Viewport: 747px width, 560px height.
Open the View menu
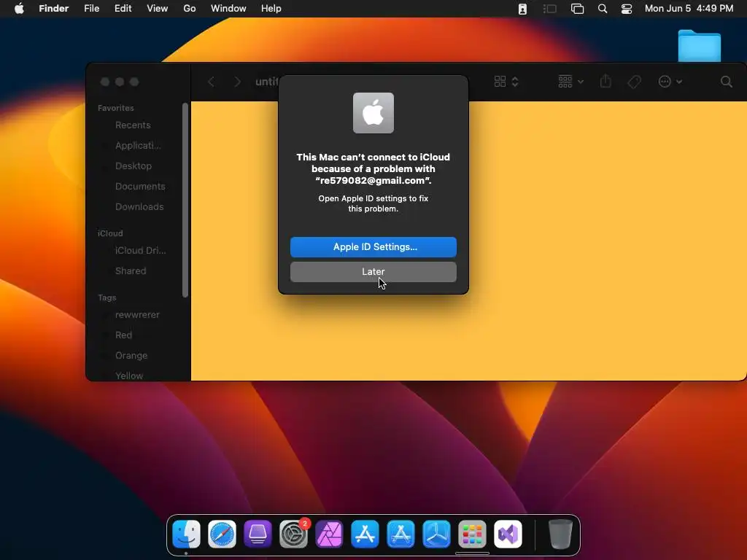pos(158,9)
